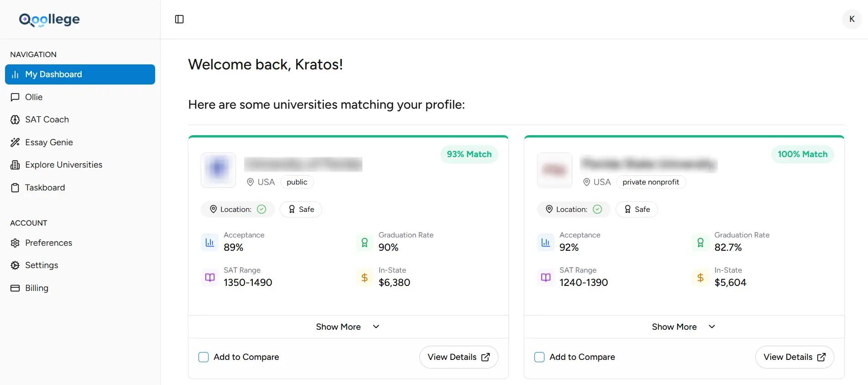Screen dimensions: 868x385
Task: Click the Billing card icon
Action: 16,288
